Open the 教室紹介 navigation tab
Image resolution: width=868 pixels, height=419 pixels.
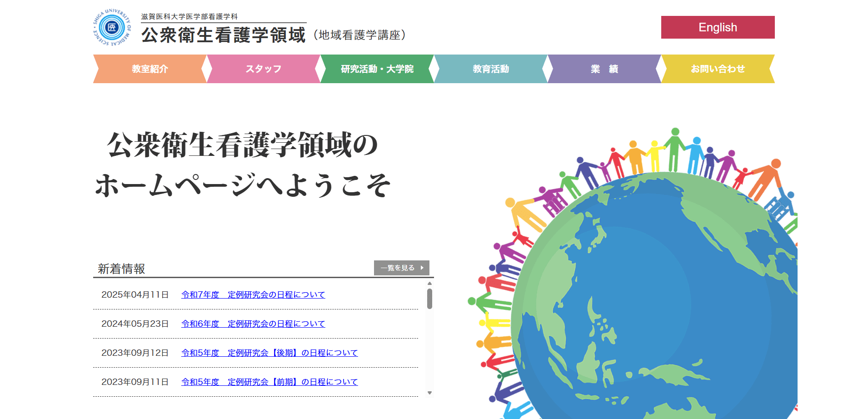(150, 69)
